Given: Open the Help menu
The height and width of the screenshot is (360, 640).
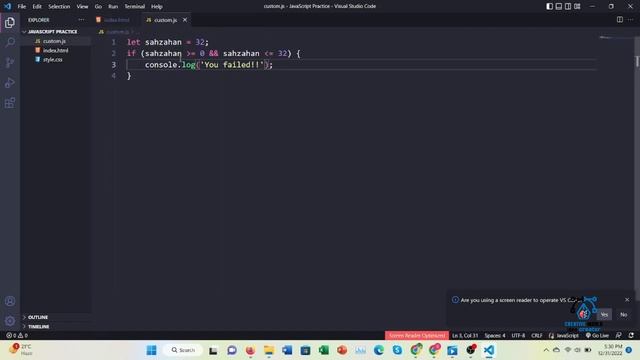Looking at the screenshot, I should point(157,6).
